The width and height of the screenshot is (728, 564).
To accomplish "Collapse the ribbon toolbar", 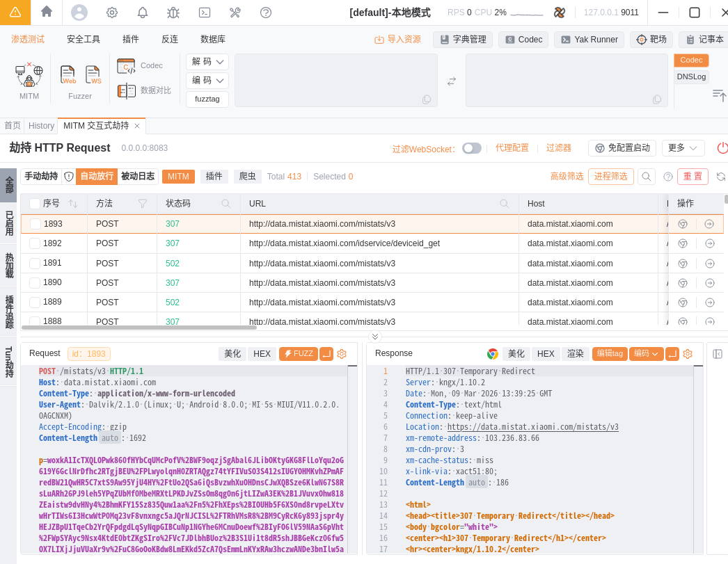I will pos(719,95).
